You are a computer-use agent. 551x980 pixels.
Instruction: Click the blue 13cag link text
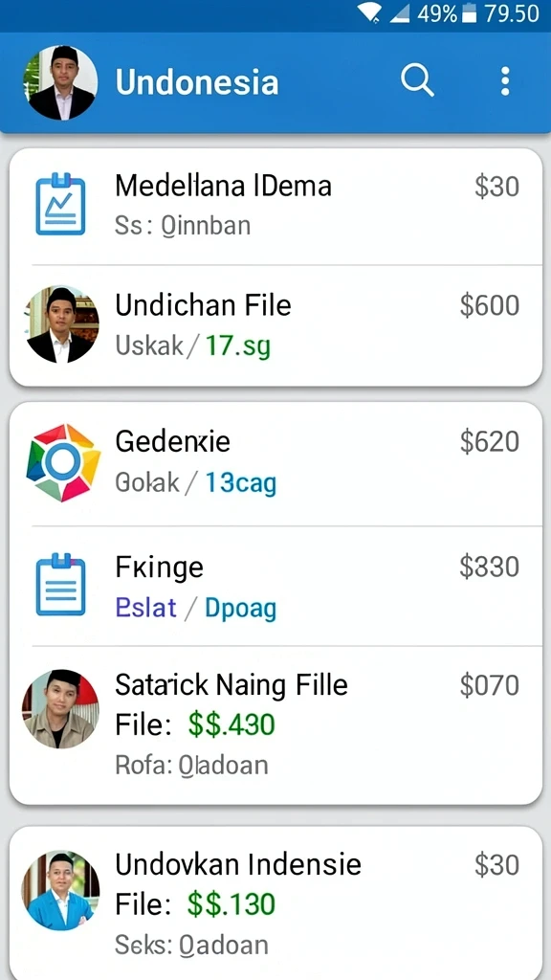coord(240,482)
